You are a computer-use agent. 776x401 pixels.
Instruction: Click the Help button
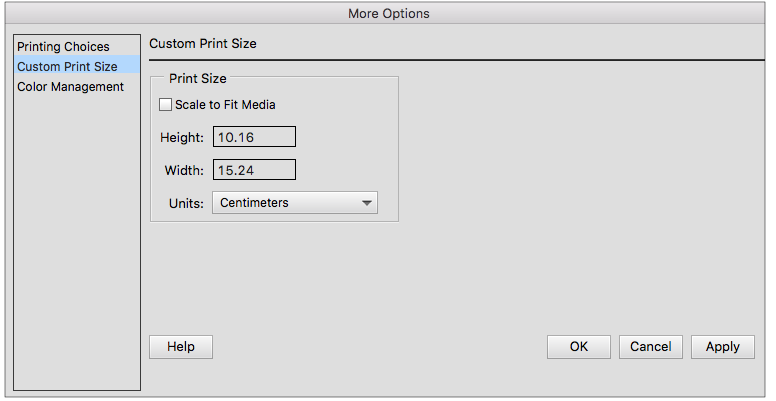[181, 346]
